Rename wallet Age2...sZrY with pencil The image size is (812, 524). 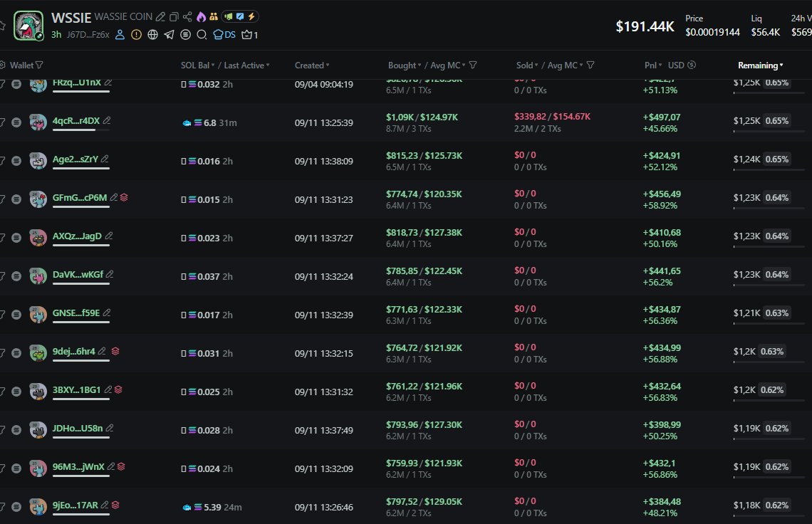point(105,159)
